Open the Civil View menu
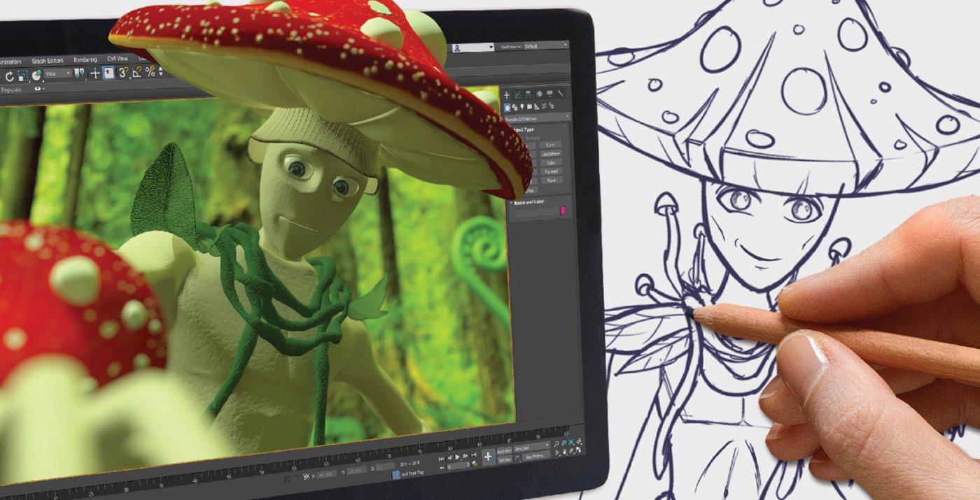The image size is (980, 500). [118, 59]
